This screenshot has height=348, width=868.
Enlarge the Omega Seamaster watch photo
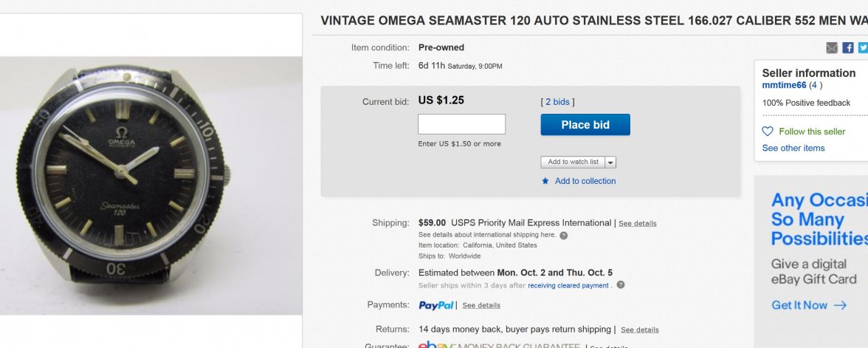(x=151, y=185)
